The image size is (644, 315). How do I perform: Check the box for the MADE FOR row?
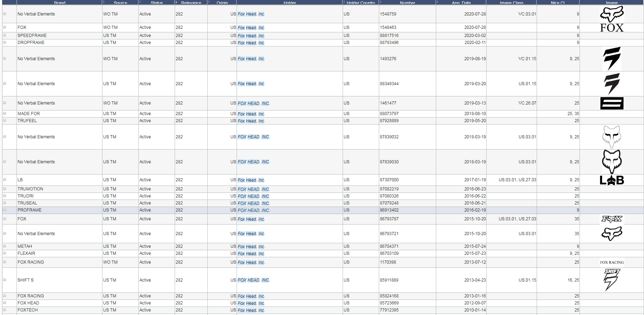click(5, 113)
